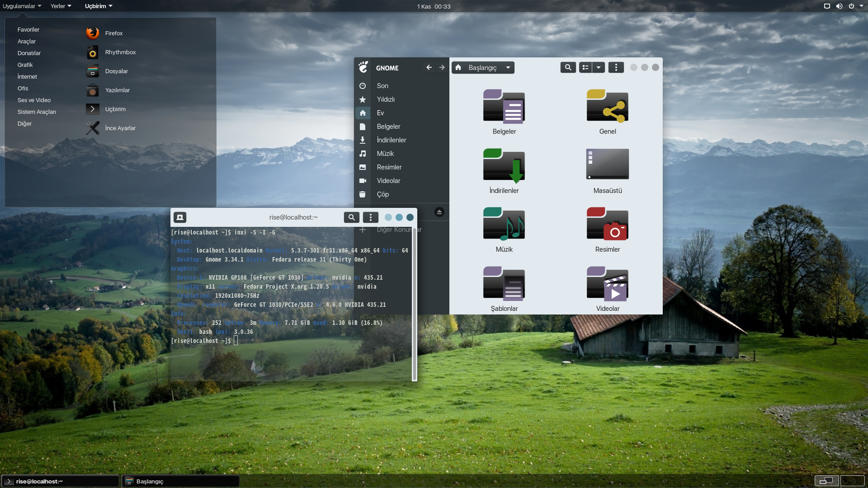The image size is (868, 488).
Task: Select the Resimler folder icon
Action: tap(608, 225)
